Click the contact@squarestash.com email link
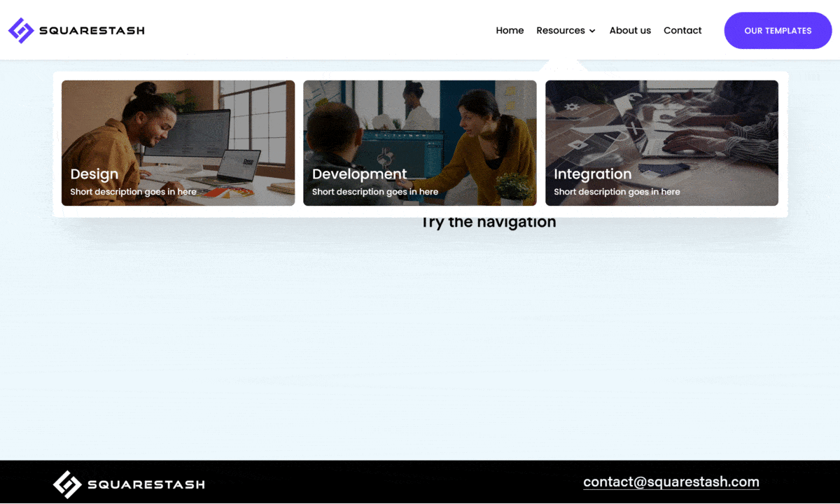840x504 pixels. coord(671,482)
